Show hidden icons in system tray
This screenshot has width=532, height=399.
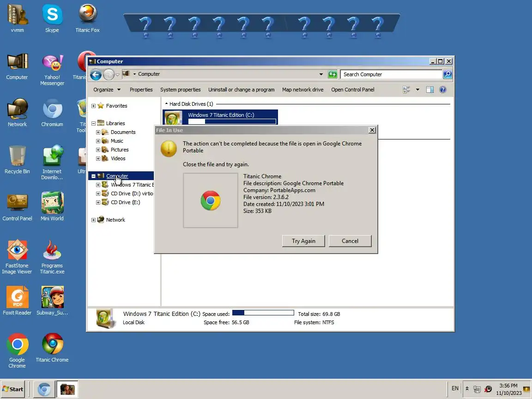pyautogui.click(x=467, y=389)
